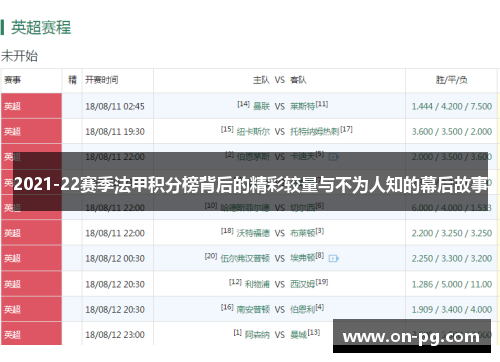Open the 托特纳姆热刺 team link
Screen dimensions: 500x362
click(x=315, y=132)
